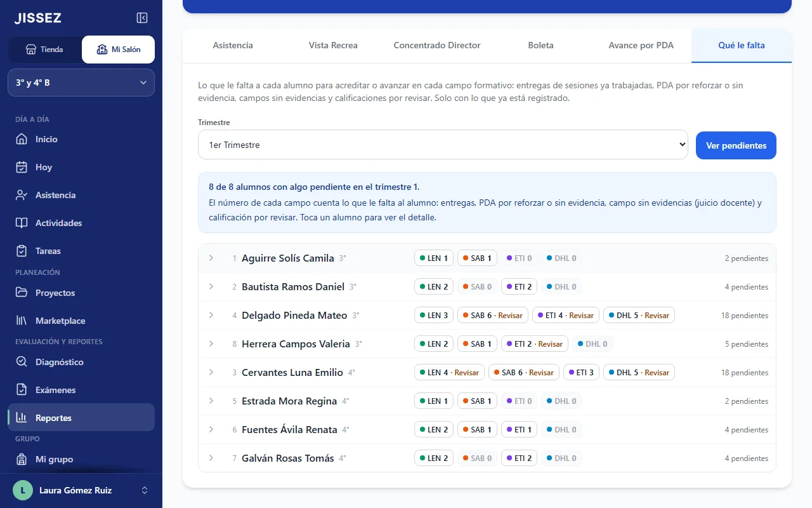
Task: Collapse the sidebar with the panel icon
Action: pyautogui.click(x=142, y=18)
